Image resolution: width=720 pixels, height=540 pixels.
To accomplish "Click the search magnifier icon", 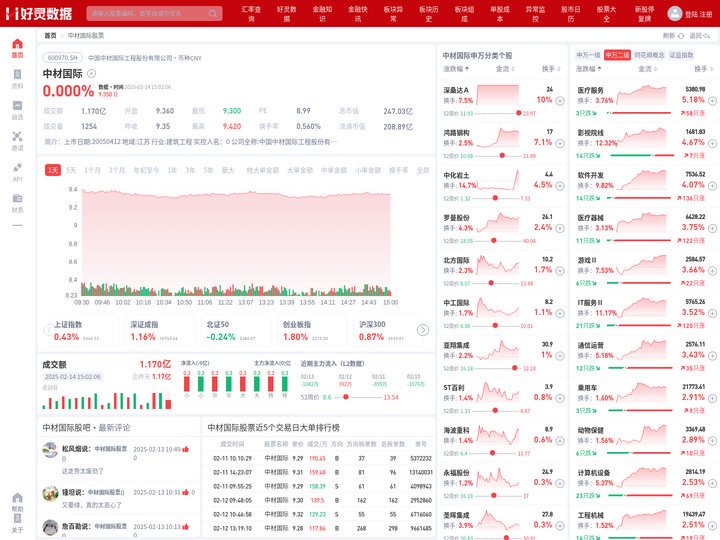I will click(x=213, y=13).
